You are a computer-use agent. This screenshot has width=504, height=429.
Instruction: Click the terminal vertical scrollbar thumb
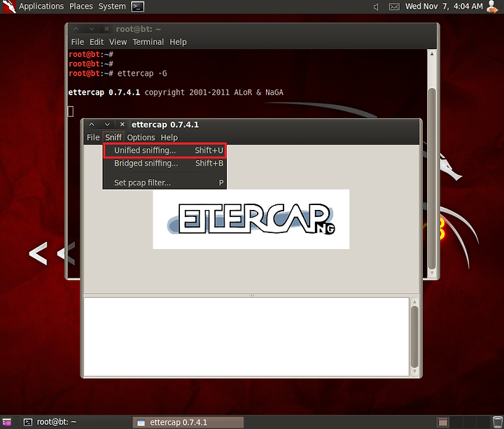[433, 178]
